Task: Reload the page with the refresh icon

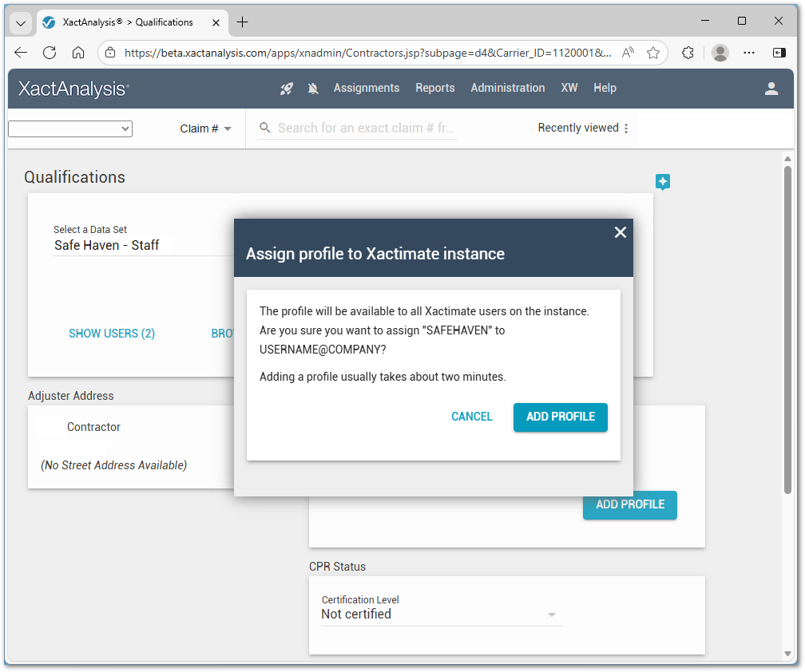Action: [50, 53]
